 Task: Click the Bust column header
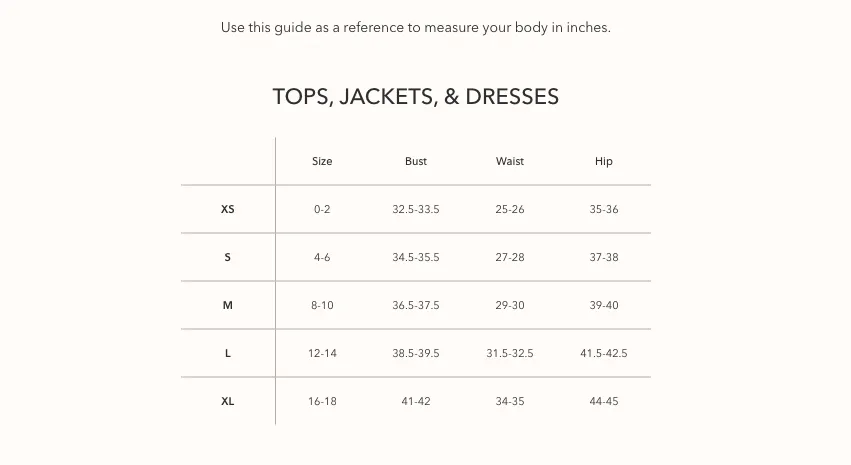click(416, 161)
